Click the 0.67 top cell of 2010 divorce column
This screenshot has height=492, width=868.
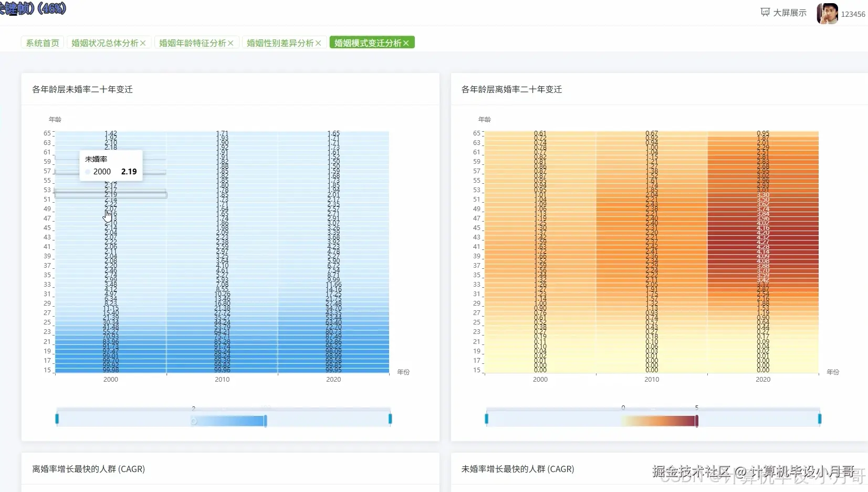tap(652, 133)
